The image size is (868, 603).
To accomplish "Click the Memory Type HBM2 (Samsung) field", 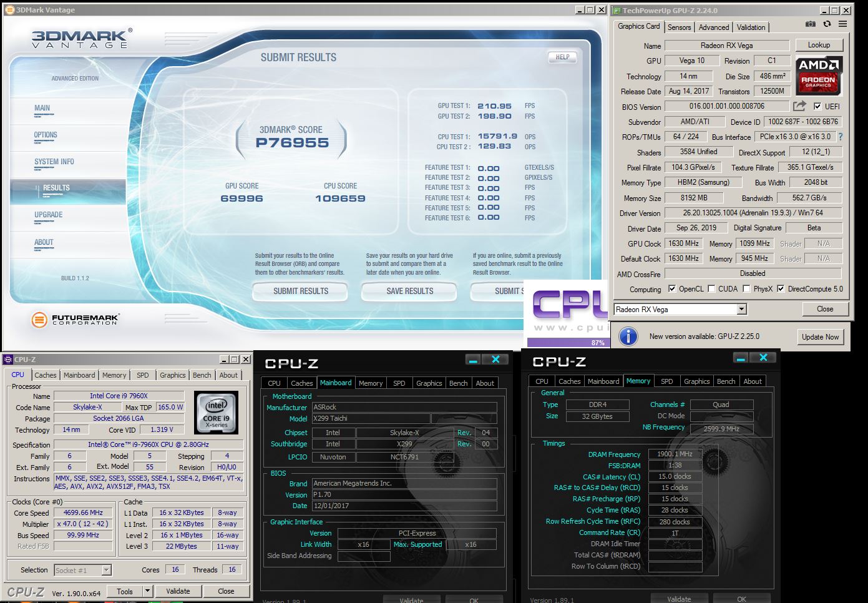I will point(703,182).
